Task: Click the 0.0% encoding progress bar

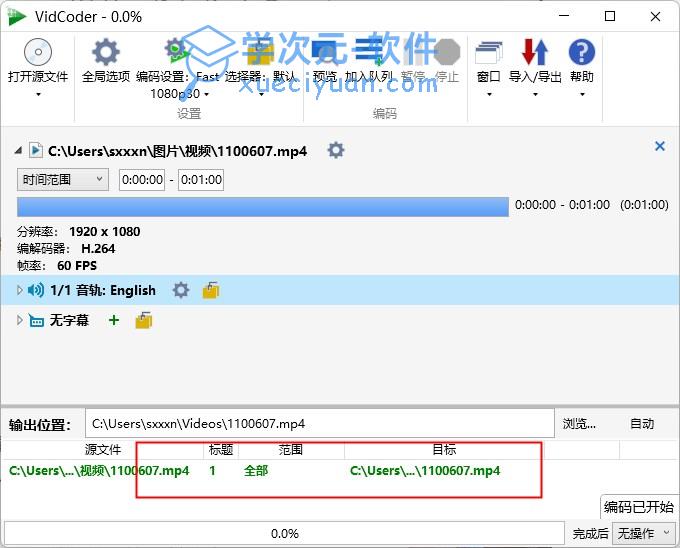Action: pyautogui.click(x=284, y=533)
